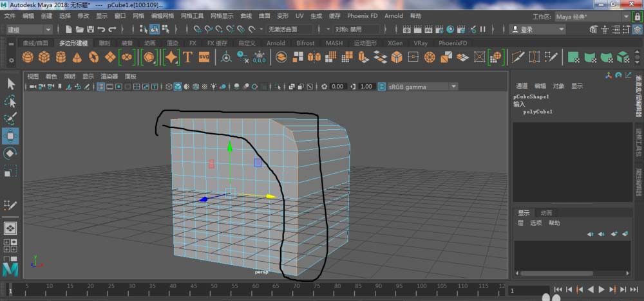The height and width of the screenshot is (301, 644).
Task: Create a polygon sphere from the shelf
Action: pos(28,57)
